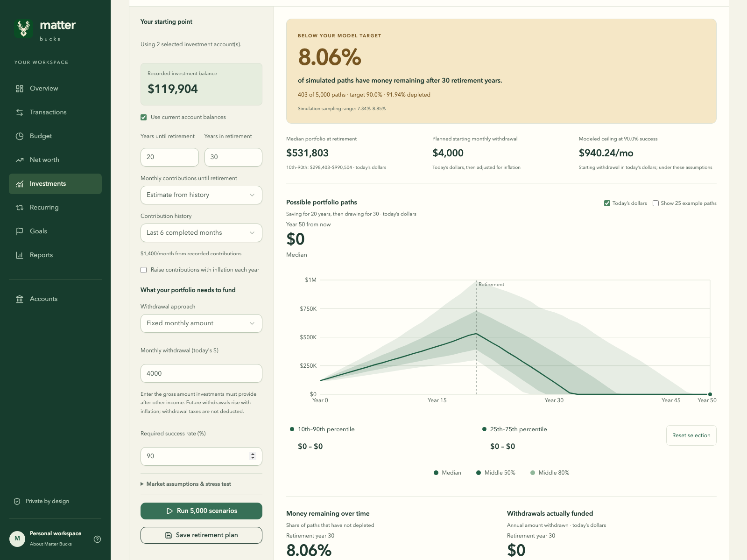This screenshot has width=747, height=560.
Task: Open the Overview page
Action: (55, 89)
